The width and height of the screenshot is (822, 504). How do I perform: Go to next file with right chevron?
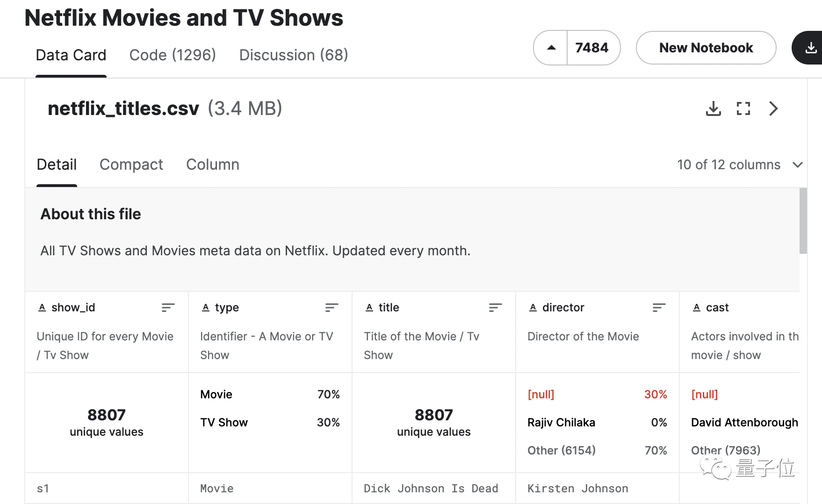tap(774, 108)
